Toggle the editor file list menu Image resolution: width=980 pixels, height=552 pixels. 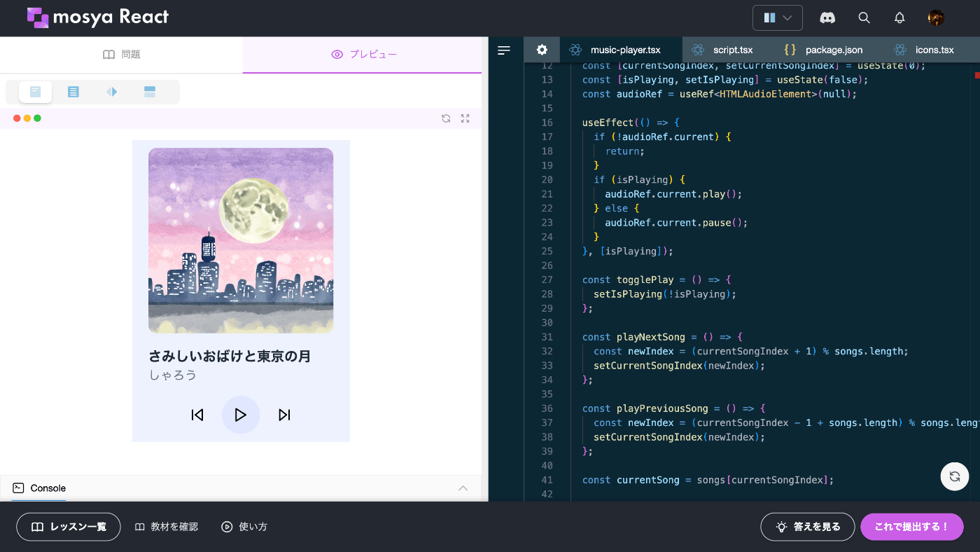point(504,50)
